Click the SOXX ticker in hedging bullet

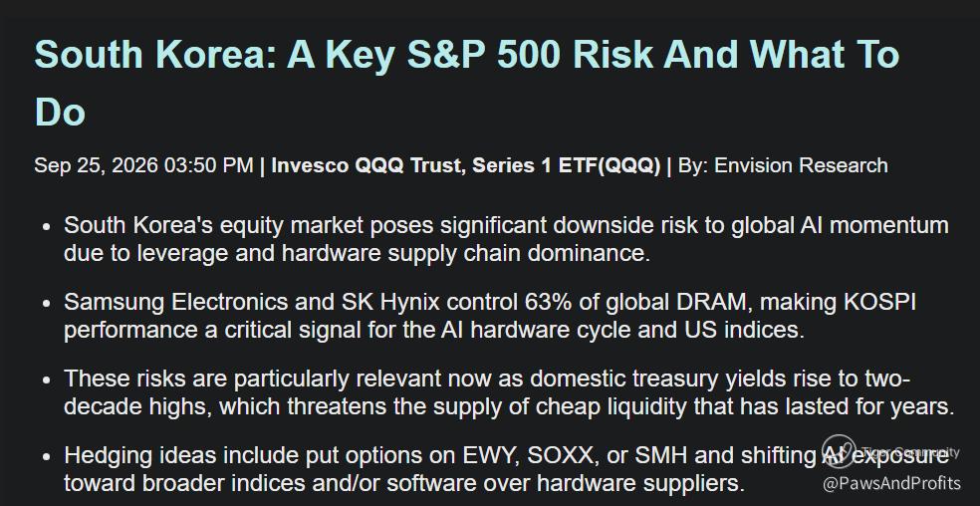[x=560, y=455]
